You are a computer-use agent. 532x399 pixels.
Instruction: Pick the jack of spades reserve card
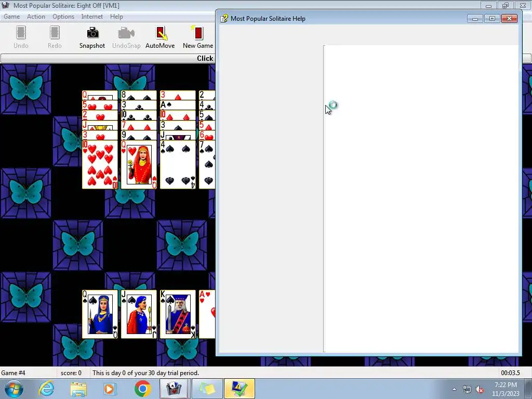(139, 314)
